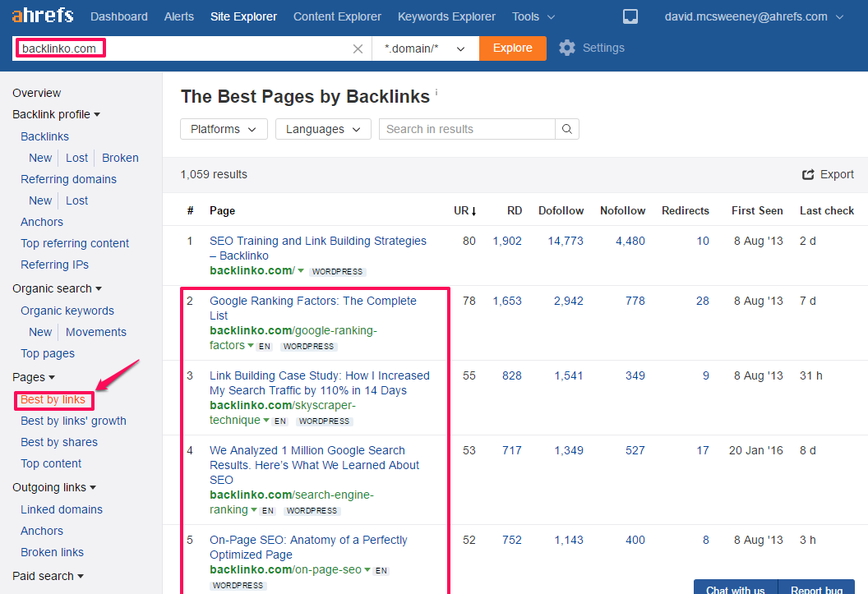The height and width of the screenshot is (594, 868).
Task: Open dropdown arrow next to search-engine-ranking URL
Action: [254, 510]
